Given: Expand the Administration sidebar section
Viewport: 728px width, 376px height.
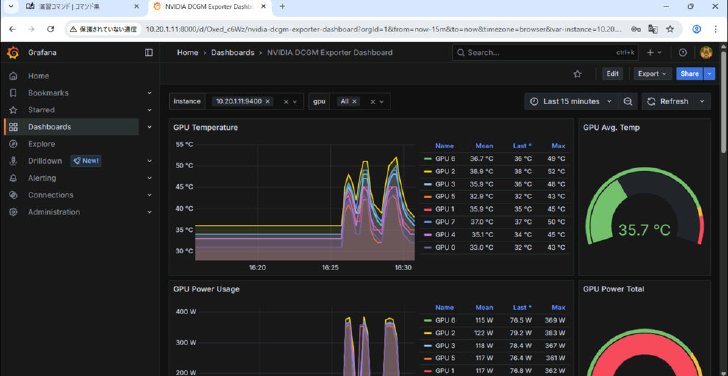Looking at the screenshot, I should coord(150,212).
